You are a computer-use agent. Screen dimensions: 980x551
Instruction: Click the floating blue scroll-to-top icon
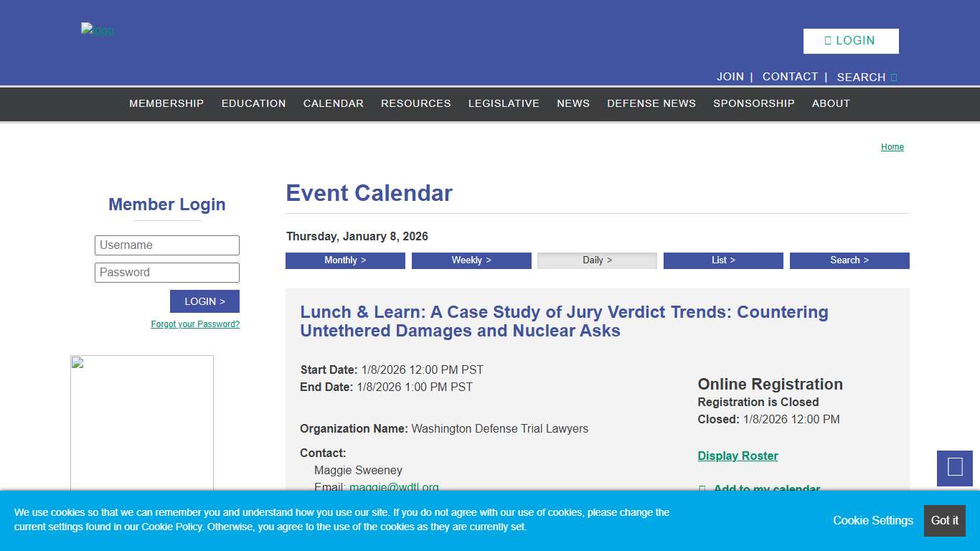pyautogui.click(x=954, y=468)
